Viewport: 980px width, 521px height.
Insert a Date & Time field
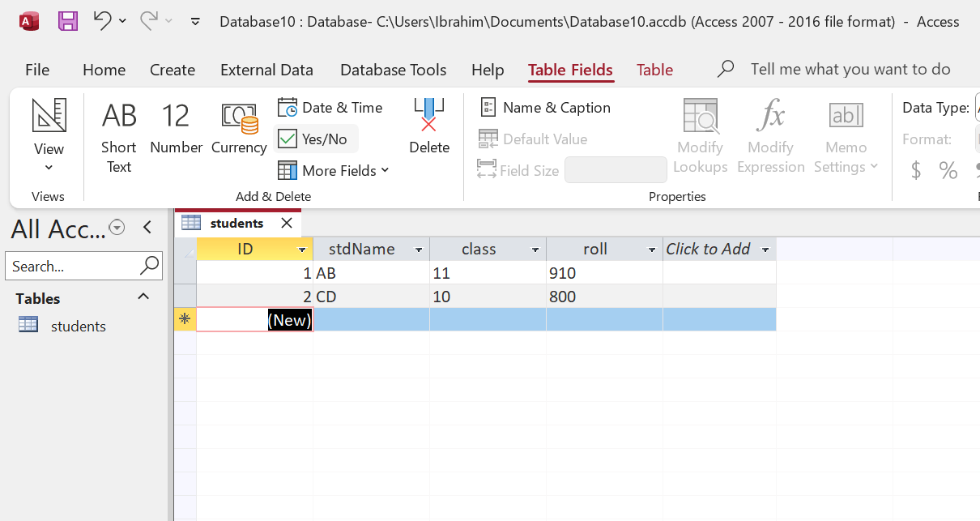click(330, 107)
